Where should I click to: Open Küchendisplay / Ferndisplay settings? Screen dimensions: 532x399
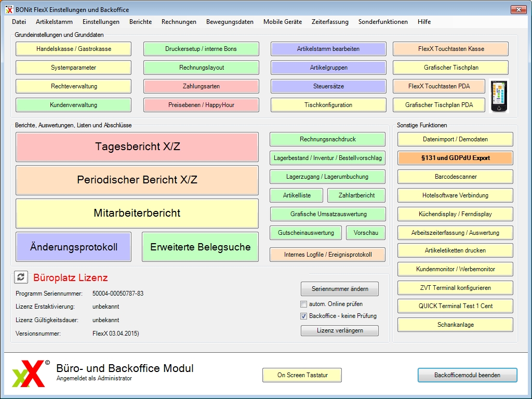(x=455, y=214)
